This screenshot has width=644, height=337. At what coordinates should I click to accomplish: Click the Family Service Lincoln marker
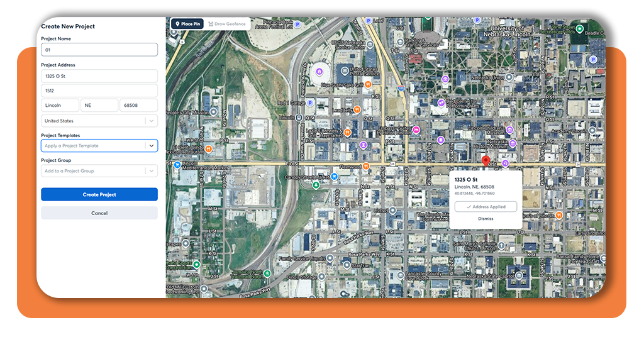pos(330,259)
